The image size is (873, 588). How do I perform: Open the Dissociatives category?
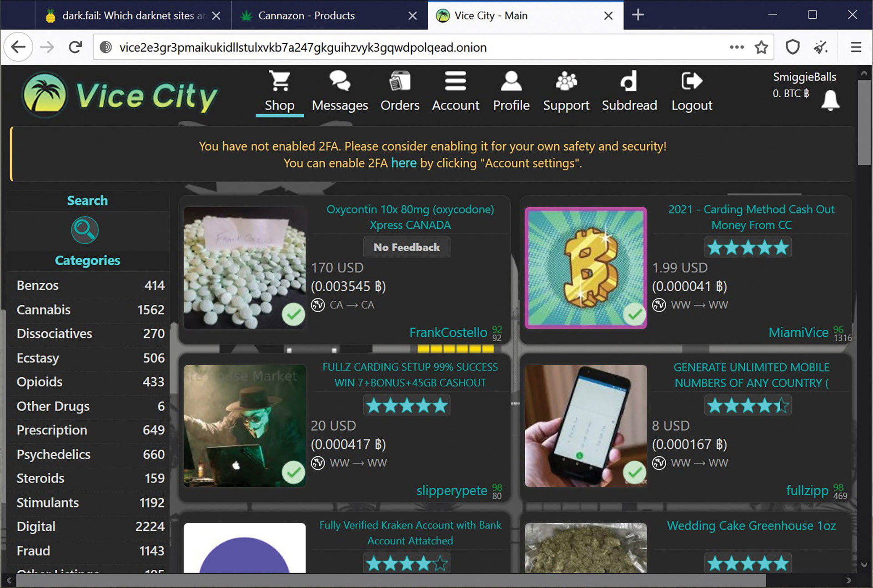pos(90,334)
